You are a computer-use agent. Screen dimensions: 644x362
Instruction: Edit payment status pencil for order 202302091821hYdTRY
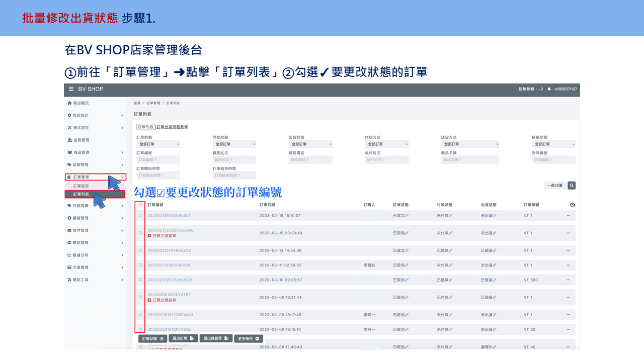coord(451,297)
